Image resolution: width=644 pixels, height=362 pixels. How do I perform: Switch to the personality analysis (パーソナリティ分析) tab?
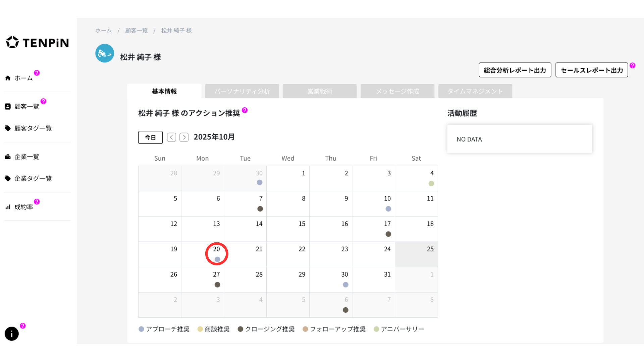242,91
